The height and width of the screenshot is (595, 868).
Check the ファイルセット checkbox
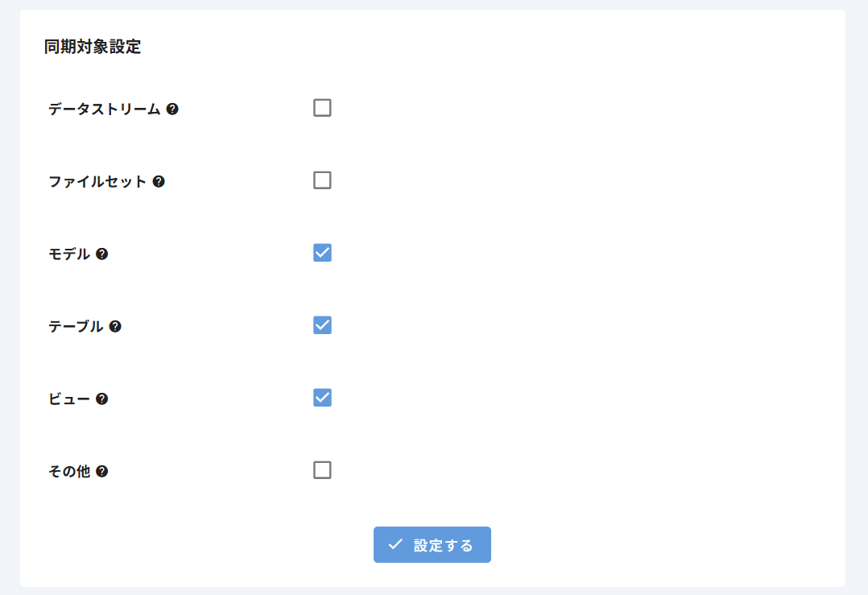[322, 180]
